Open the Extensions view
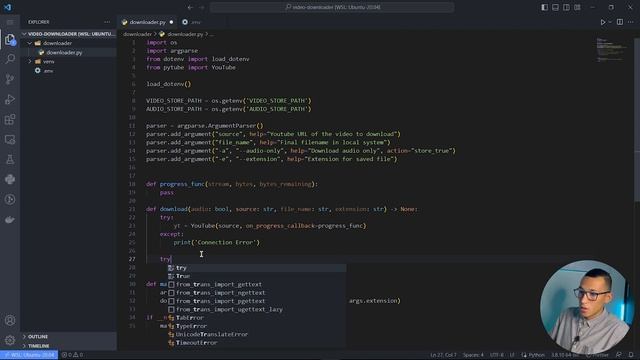Screen dimensions: 640x360 [10, 119]
